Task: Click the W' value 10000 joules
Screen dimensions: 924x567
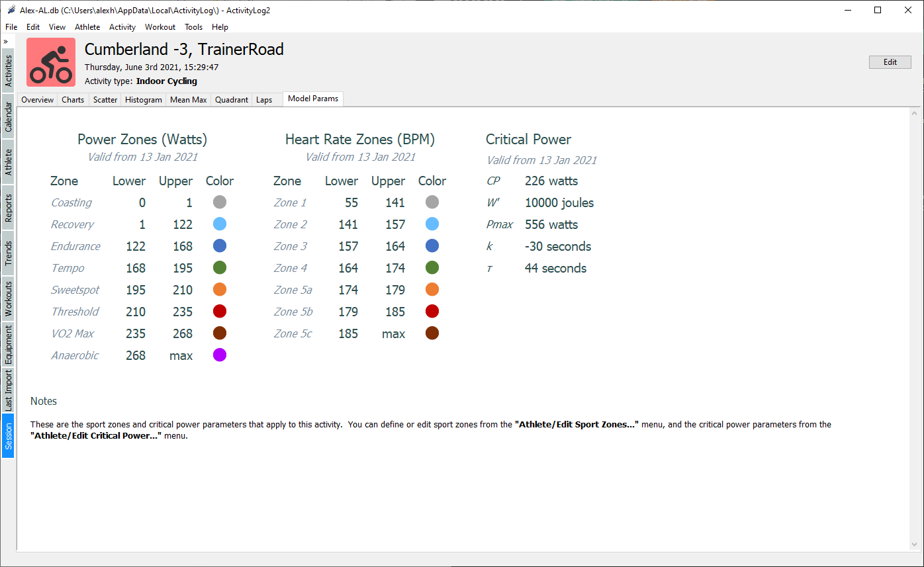Action: point(559,202)
